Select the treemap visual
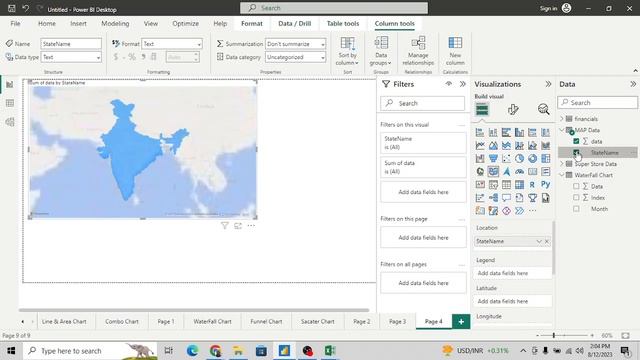The height and width of the screenshot is (360, 640). [x=545, y=158]
